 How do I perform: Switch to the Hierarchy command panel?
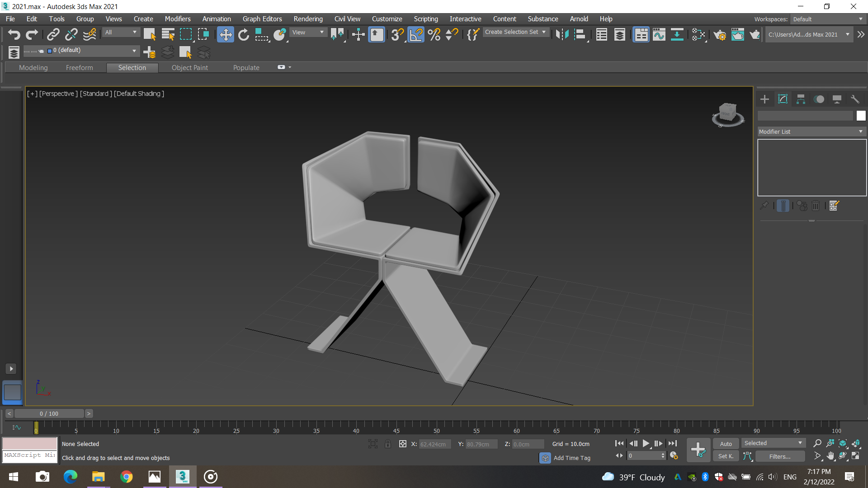(801, 99)
